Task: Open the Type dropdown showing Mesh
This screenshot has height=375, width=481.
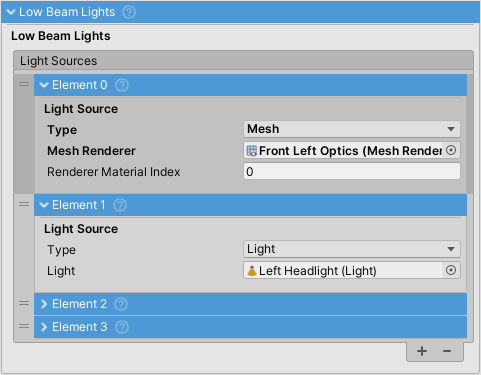Action: click(352, 129)
